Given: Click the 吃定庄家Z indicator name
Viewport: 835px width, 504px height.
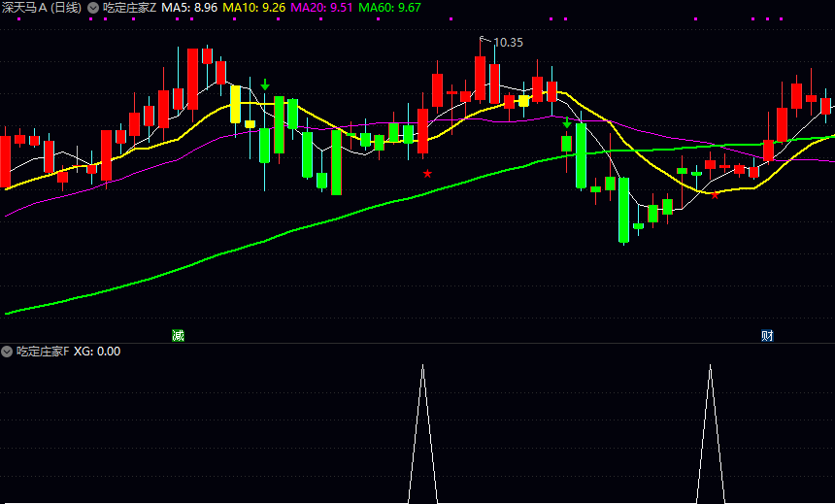Looking at the screenshot, I should coord(129,8).
